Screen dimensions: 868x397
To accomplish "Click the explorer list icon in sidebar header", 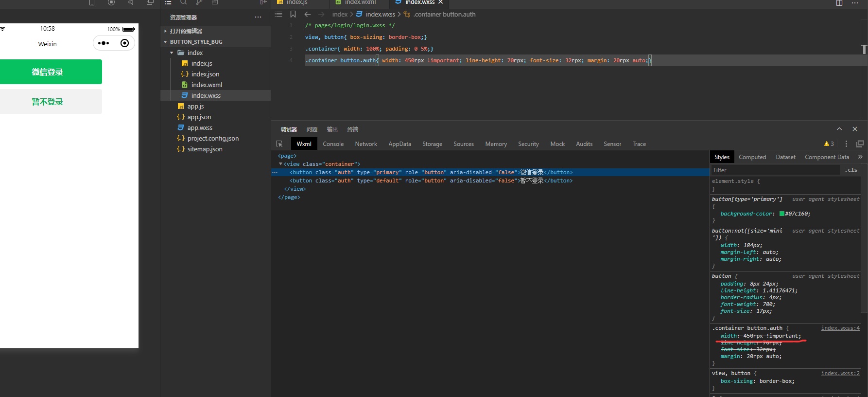I will tap(168, 2).
